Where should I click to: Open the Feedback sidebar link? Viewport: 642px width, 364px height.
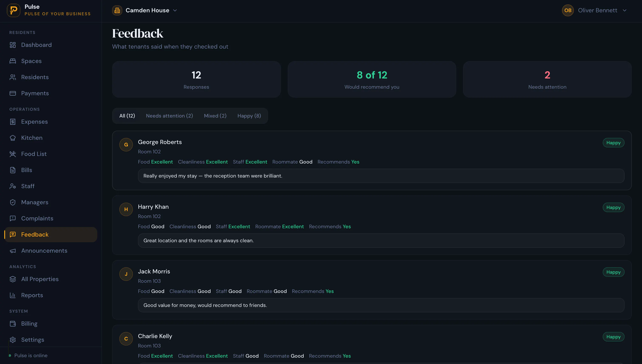click(51, 235)
